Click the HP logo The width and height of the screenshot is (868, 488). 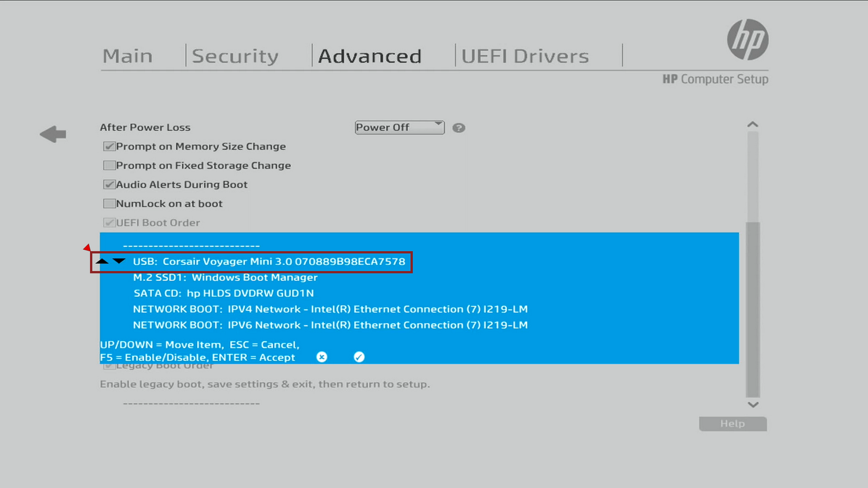pyautogui.click(x=749, y=40)
